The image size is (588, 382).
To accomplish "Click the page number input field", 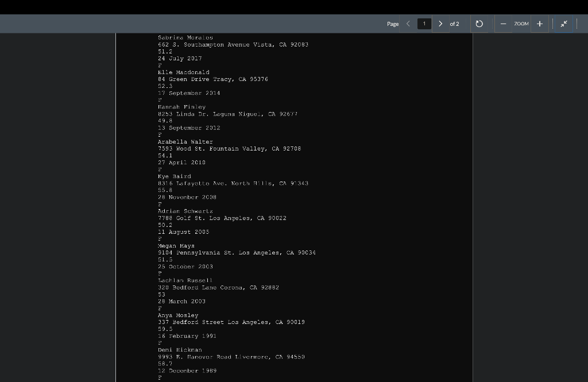I will coord(424,24).
